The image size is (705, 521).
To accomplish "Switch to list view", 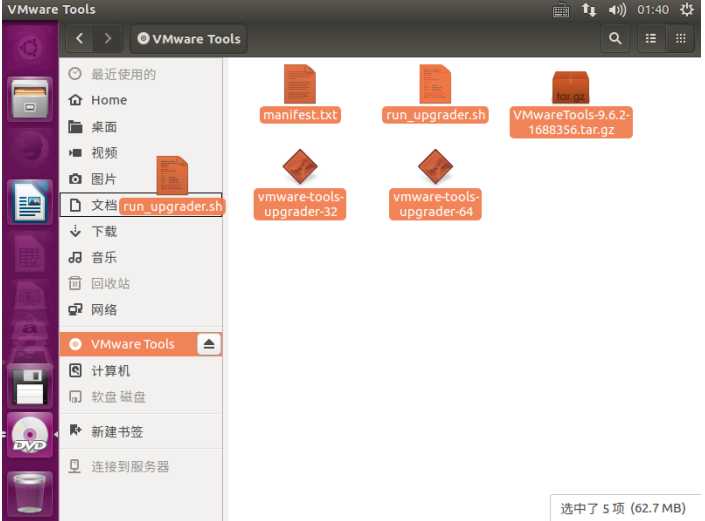I will (651, 39).
